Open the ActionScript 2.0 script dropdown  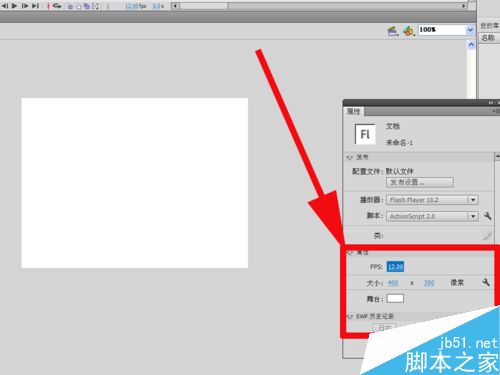tap(432, 216)
